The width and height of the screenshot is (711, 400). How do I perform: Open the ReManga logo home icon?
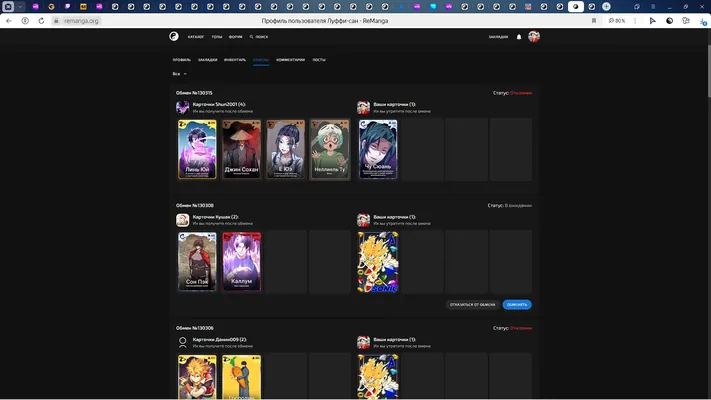click(x=174, y=36)
